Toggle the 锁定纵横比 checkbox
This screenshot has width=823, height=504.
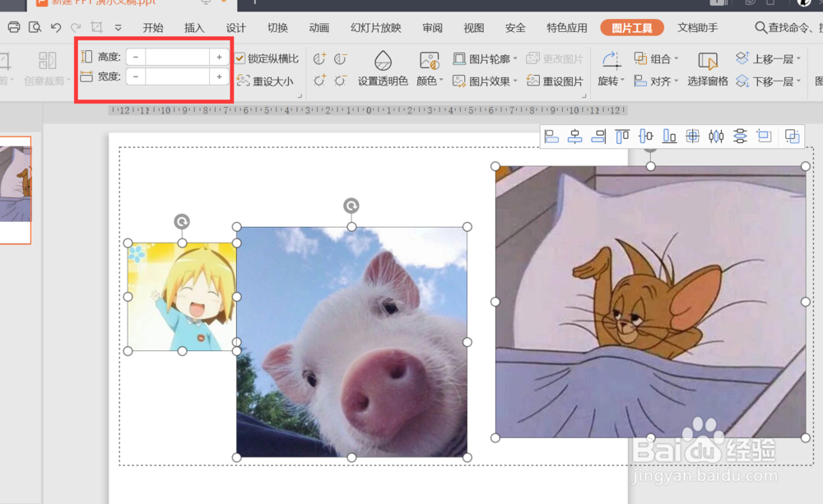(239, 58)
